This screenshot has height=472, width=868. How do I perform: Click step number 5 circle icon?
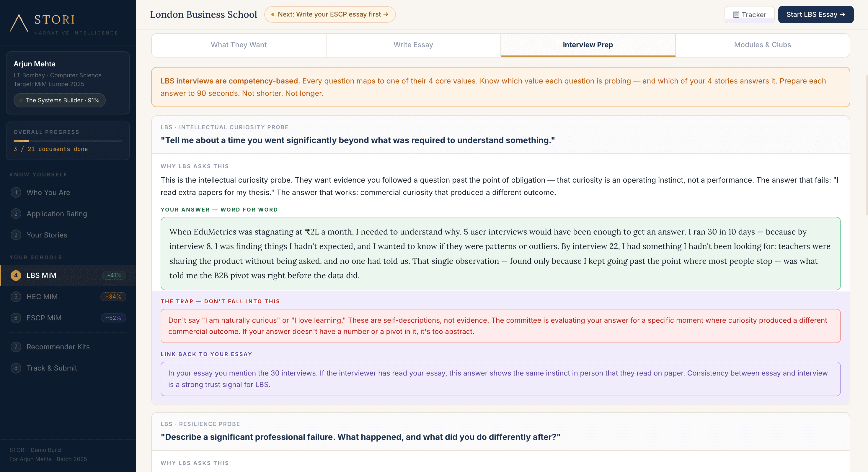pos(16,296)
